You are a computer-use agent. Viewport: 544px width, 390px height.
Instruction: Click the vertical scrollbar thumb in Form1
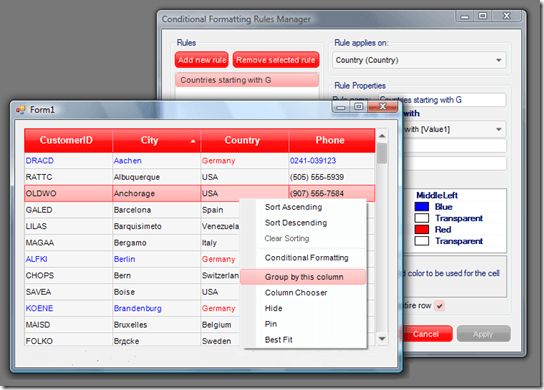pos(382,153)
